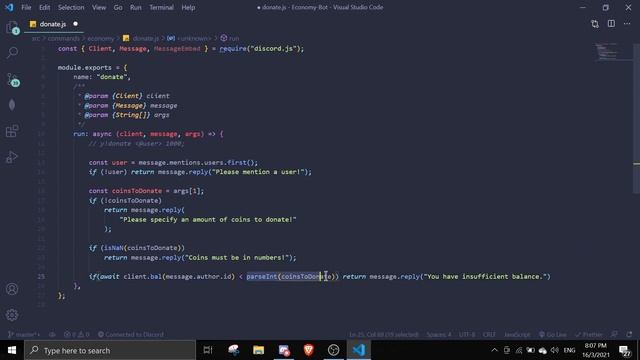Click the run breadcrumb segment
The width and height of the screenshot is (640, 360).
[234, 38]
